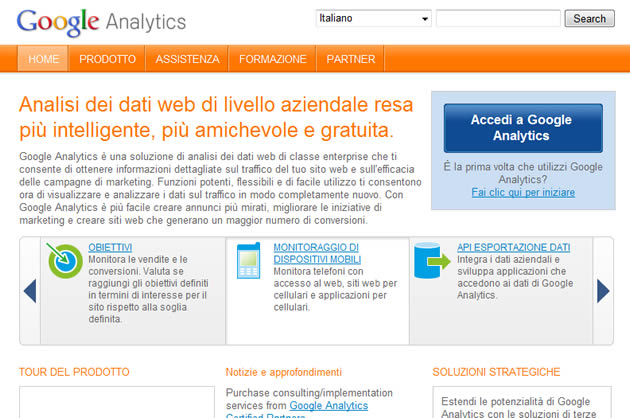630x418 pixels.
Task: Open the PRODOTTO tab
Action: tap(107, 59)
